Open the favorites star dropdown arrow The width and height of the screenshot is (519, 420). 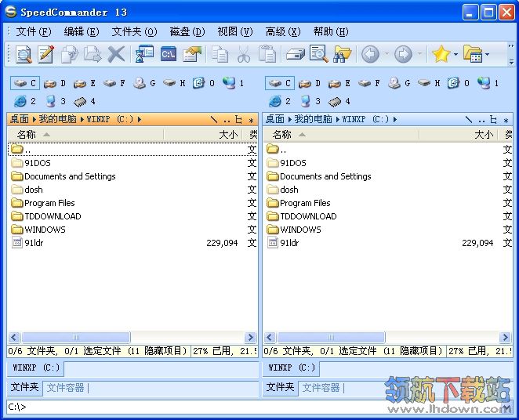click(455, 54)
